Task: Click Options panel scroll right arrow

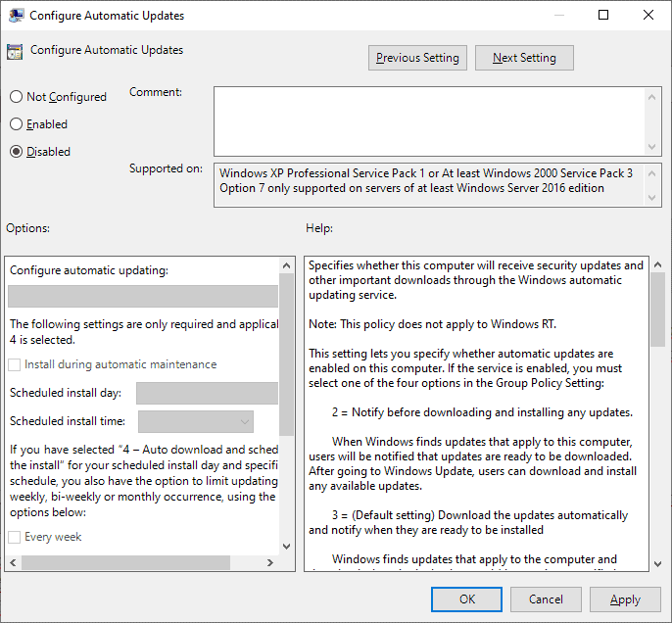Action: (x=270, y=562)
